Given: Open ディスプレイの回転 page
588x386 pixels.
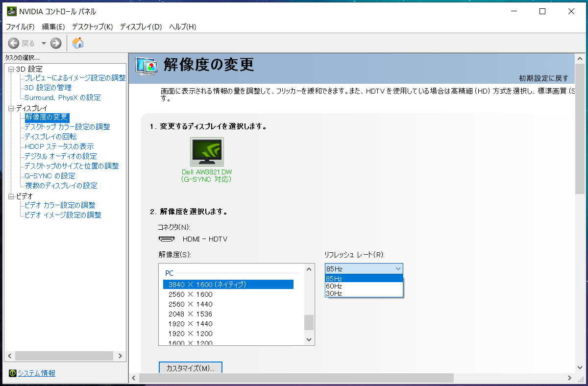Looking at the screenshot, I should [x=50, y=137].
